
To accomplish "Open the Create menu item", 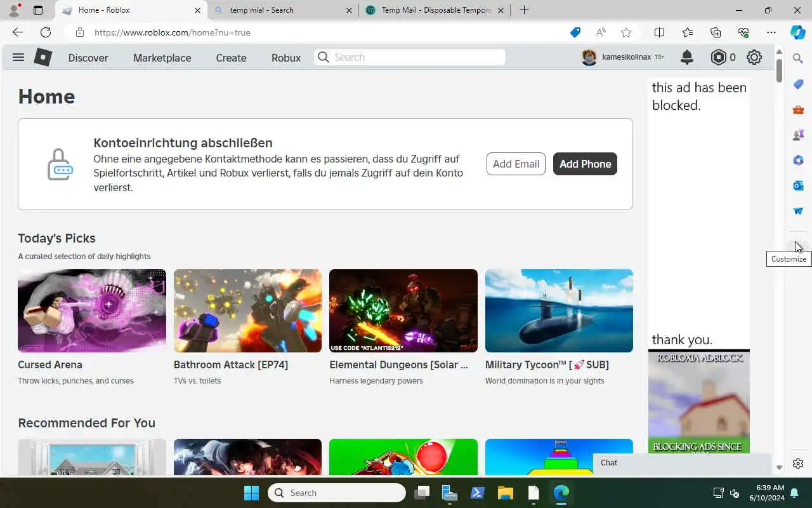I will 231,58.
